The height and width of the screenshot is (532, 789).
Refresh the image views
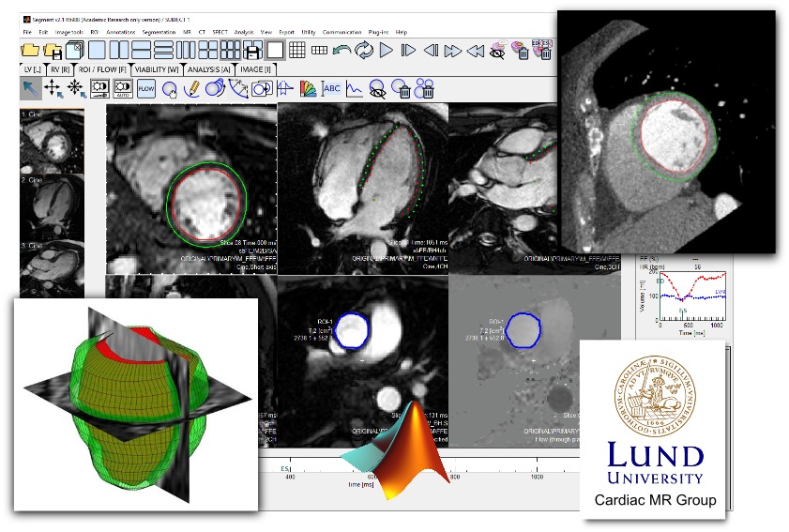[x=364, y=51]
